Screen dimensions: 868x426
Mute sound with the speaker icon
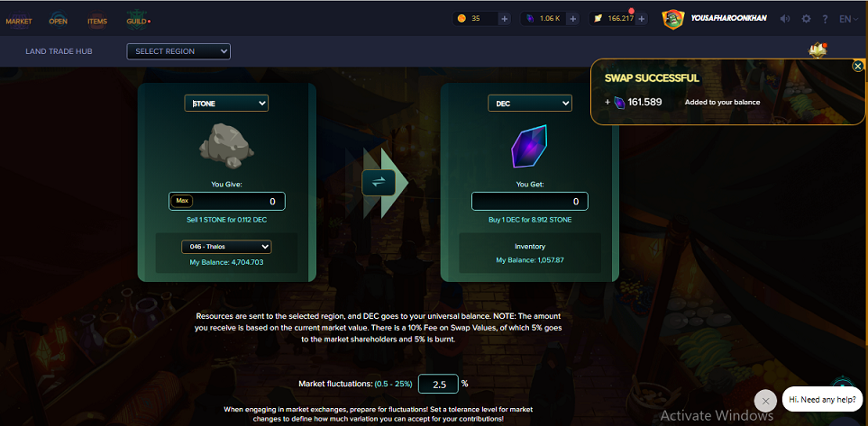tap(785, 19)
